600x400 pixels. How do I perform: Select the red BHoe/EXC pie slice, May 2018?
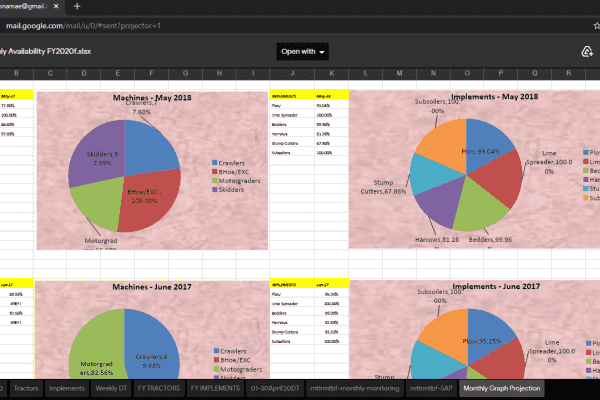tap(151, 199)
